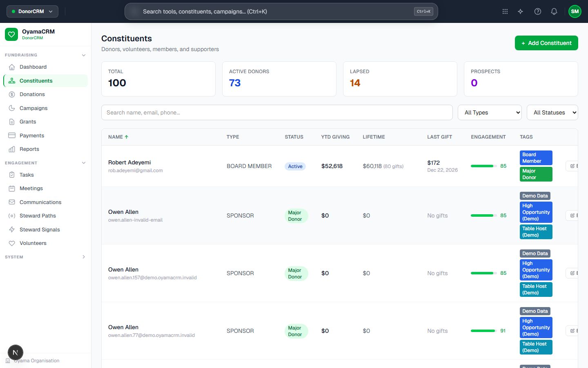Screen dimensions: 588x368
Task: Sort the table by Name column
Action: tap(118, 137)
